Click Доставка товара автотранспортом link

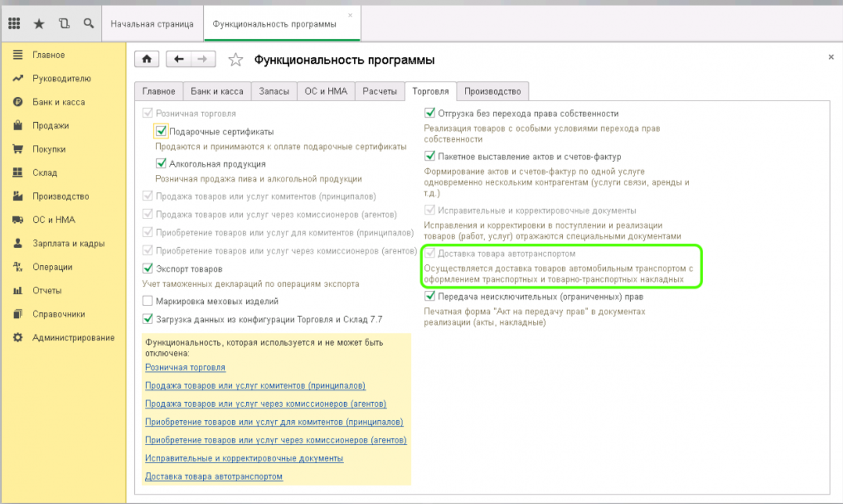(213, 476)
